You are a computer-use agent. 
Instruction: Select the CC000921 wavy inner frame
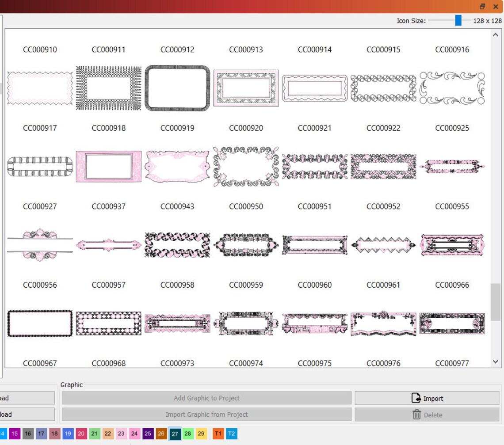coord(315,88)
